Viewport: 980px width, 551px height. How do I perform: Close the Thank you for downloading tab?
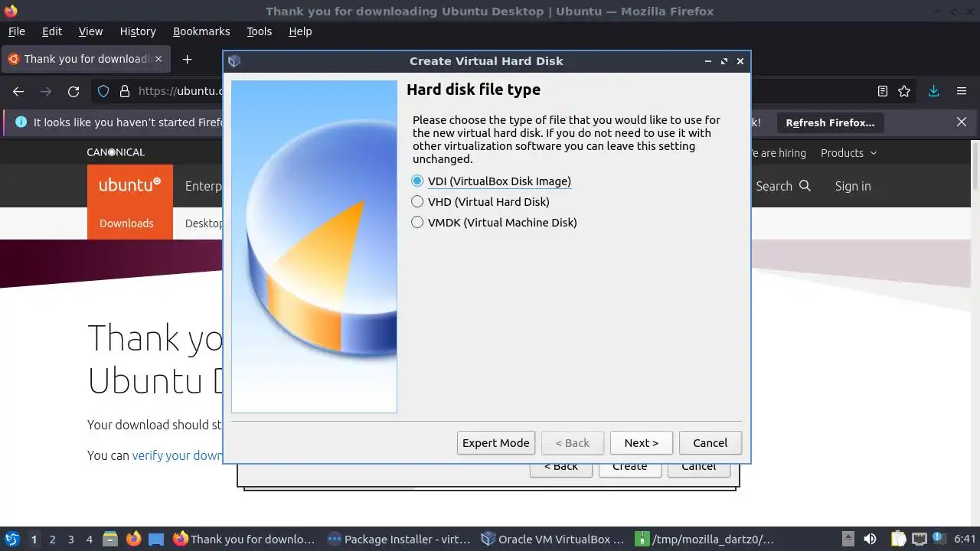(x=158, y=59)
